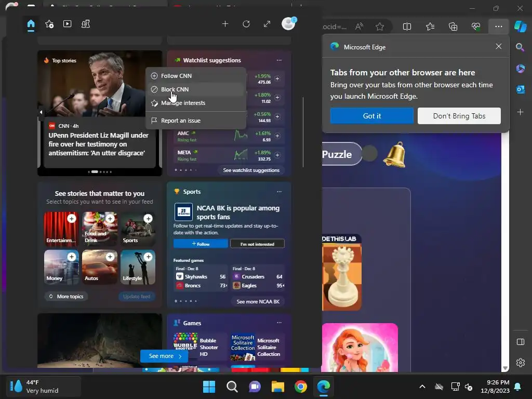Screen dimensions: 532x399
Task: Click Don't Bring Tabs button
Action: [x=459, y=116]
